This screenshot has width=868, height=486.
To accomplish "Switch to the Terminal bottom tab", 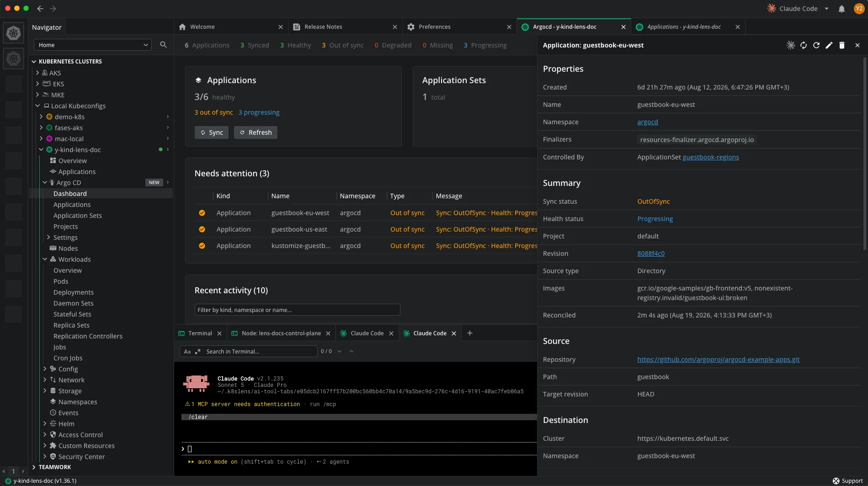I will pyautogui.click(x=200, y=333).
